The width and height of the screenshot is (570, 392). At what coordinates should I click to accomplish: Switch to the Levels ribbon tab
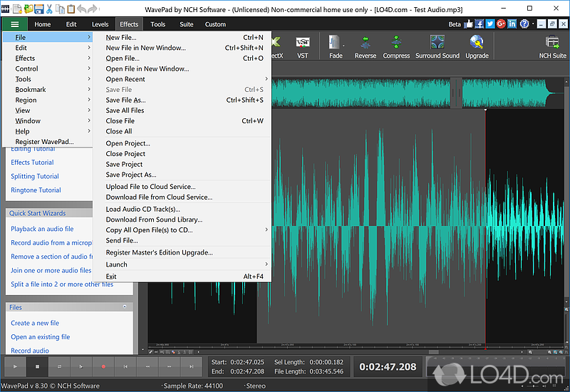tap(100, 24)
